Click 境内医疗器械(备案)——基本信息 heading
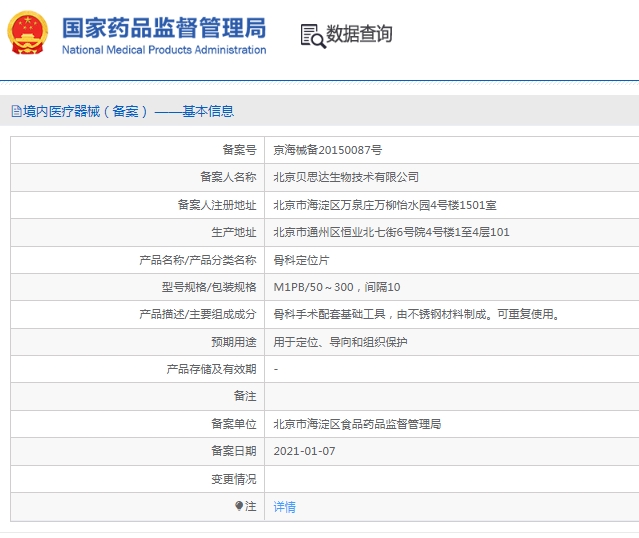639x538 pixels. click(x=128, y=111)
